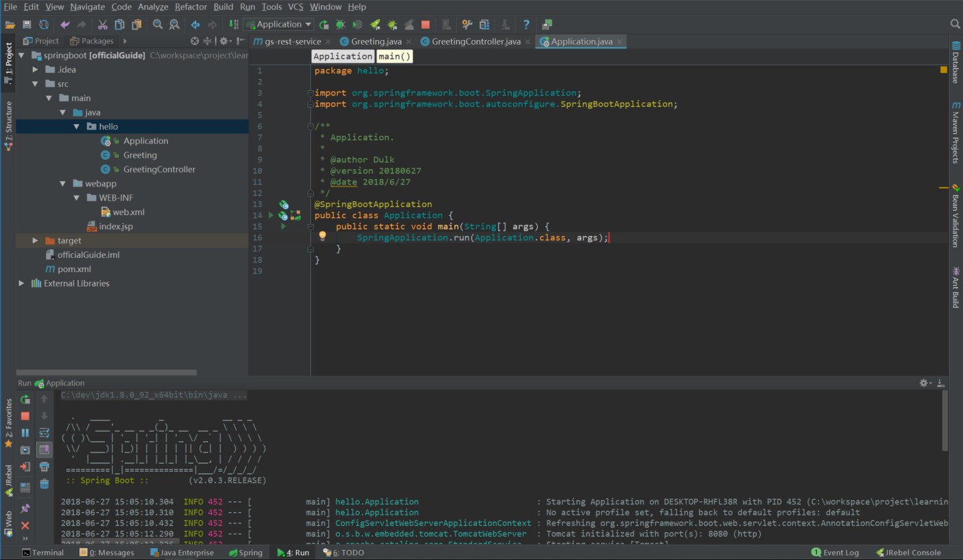
Task: Open Settings via the wrench icon
Action: pos(467,25)
